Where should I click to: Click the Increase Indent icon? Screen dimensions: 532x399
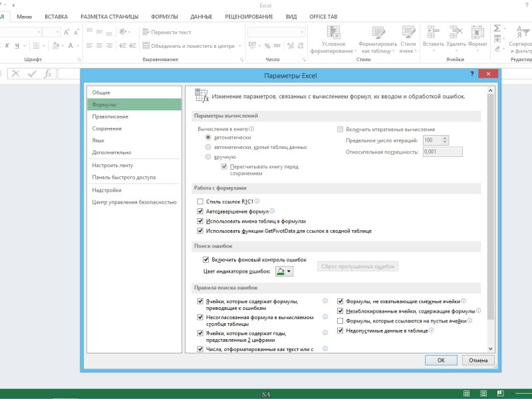132,45
